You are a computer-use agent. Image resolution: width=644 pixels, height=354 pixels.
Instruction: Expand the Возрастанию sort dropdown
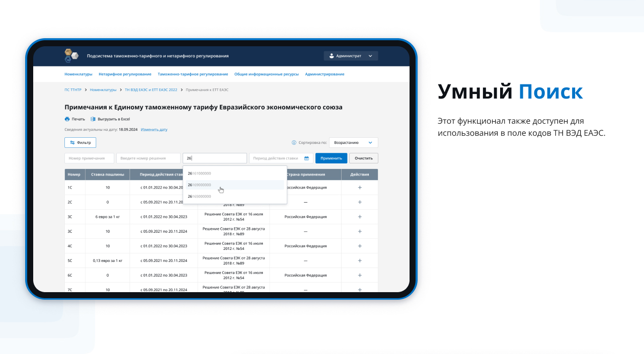click(353, 143)
